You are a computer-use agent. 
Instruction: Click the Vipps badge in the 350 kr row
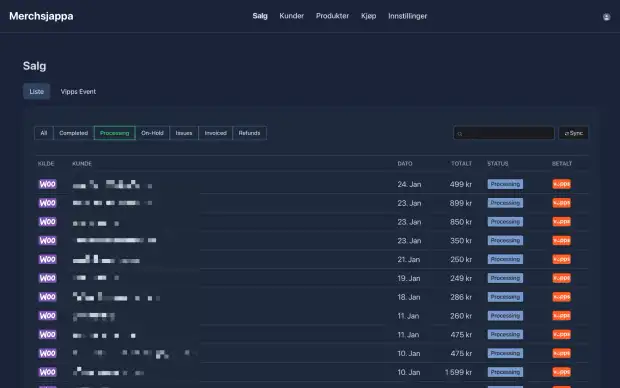[561, 240]
